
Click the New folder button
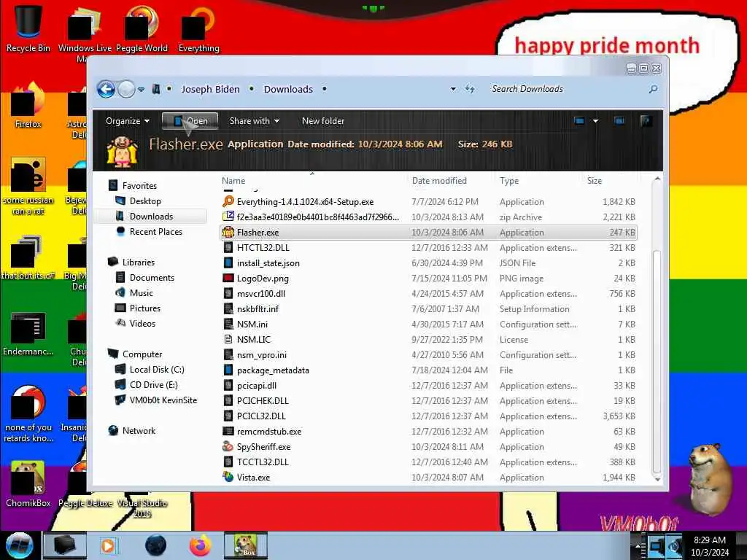tap(323, 121)
